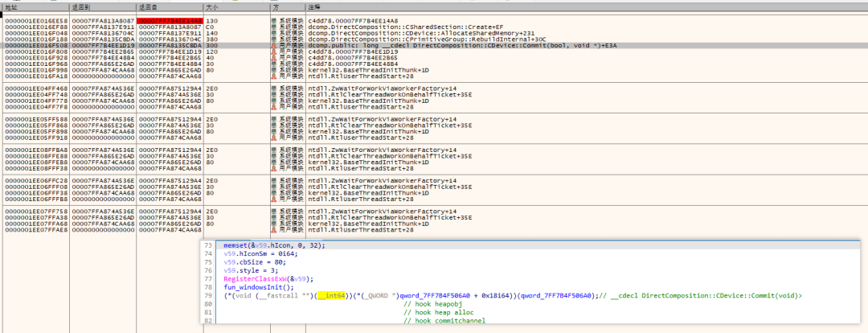This screenshot has width=868, height=333.
Task: Click the 注释 column header
Action: click(x=586, y=8)
